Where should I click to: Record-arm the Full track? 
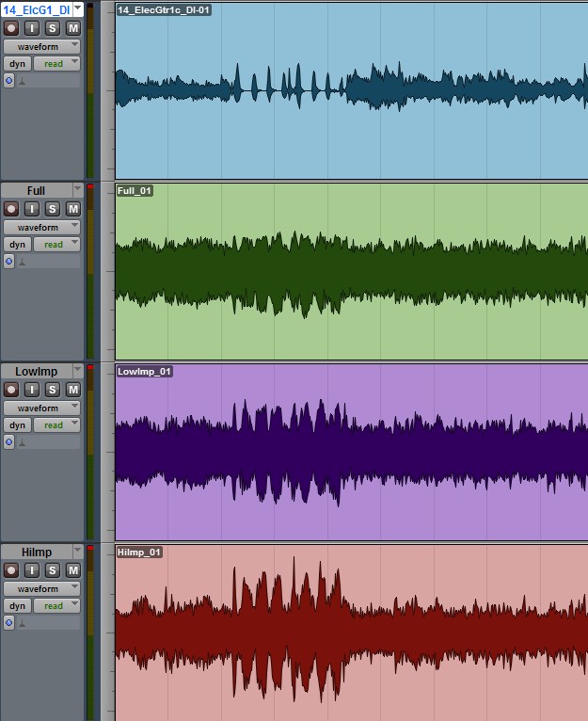pos(11,209)
